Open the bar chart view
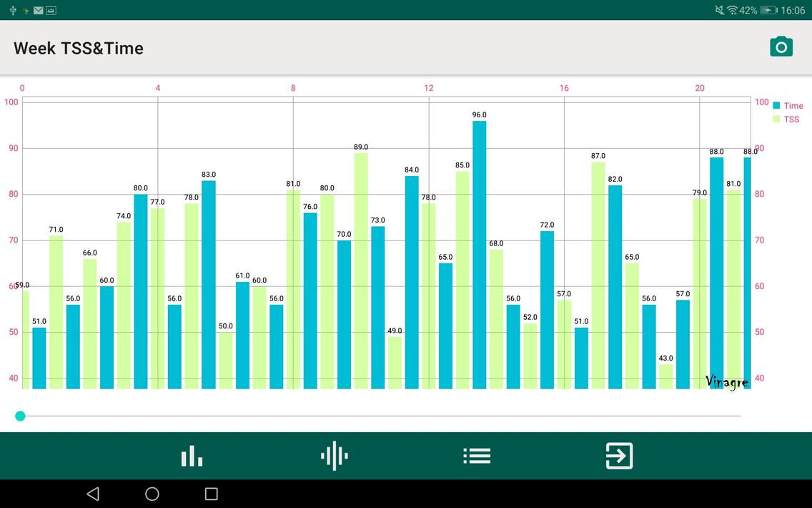The image size is (812, 508). [192, 456]
